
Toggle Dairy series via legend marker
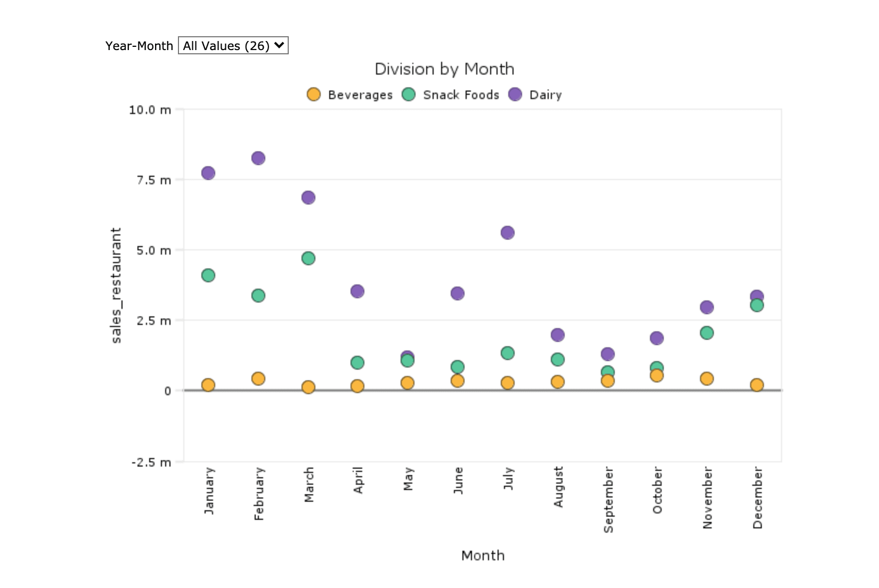point(515,95)
